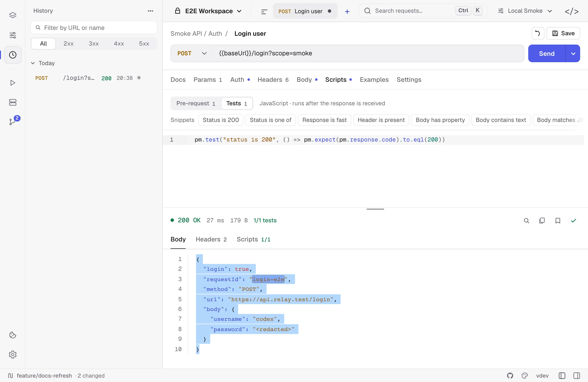Click the Send button
Viewport: 588px width, 382px height.
pos(547,54)
